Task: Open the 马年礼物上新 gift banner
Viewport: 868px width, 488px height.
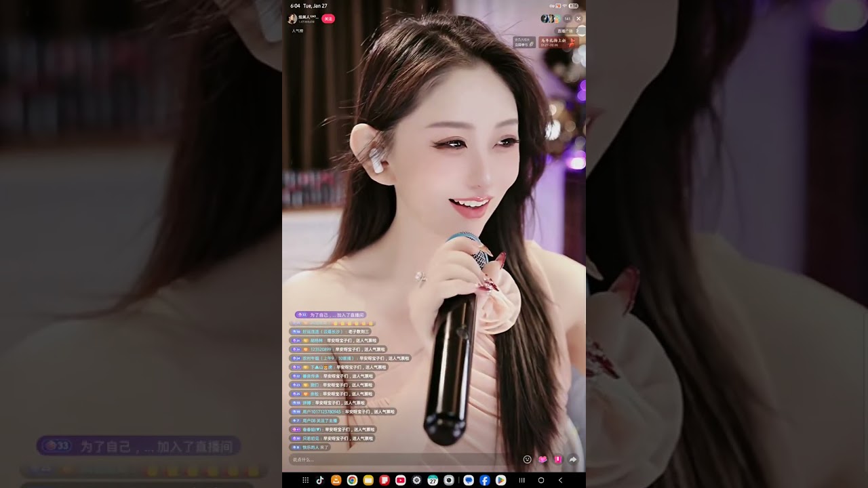Action: pos(557,42)
